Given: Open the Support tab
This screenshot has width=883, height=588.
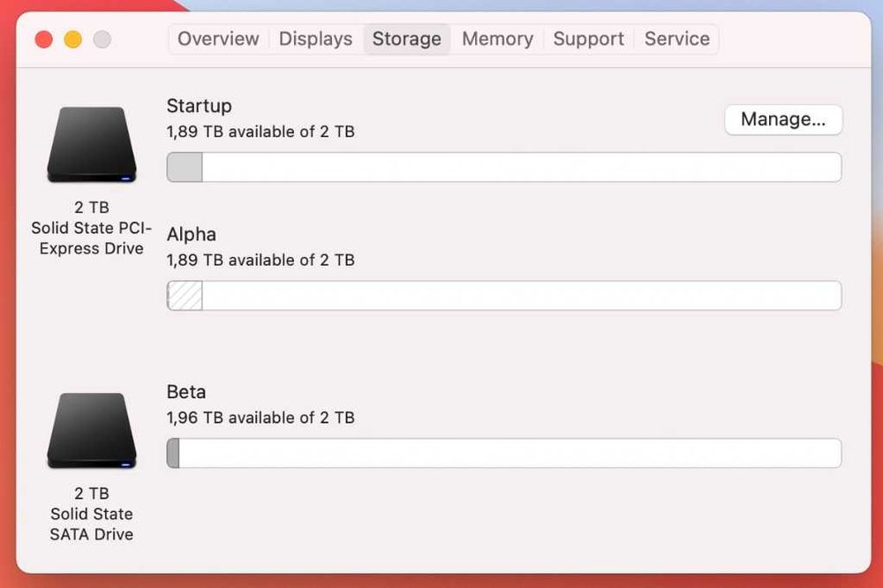Looking at the screenshot, I should pos(588,39).
